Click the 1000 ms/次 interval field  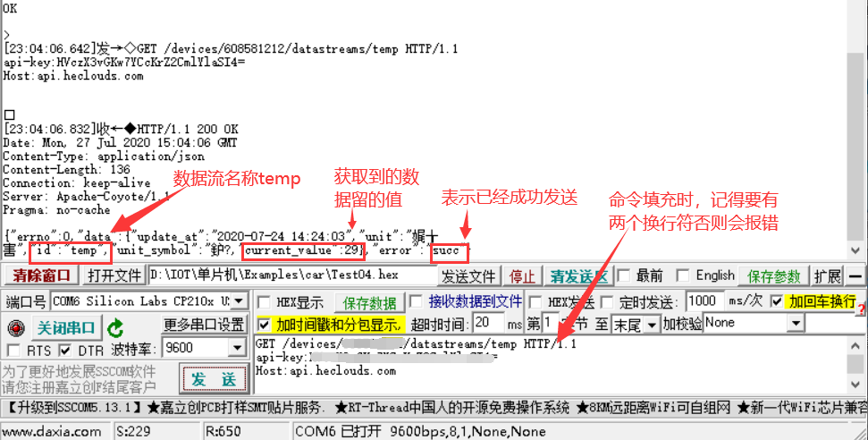pos(704,301)
